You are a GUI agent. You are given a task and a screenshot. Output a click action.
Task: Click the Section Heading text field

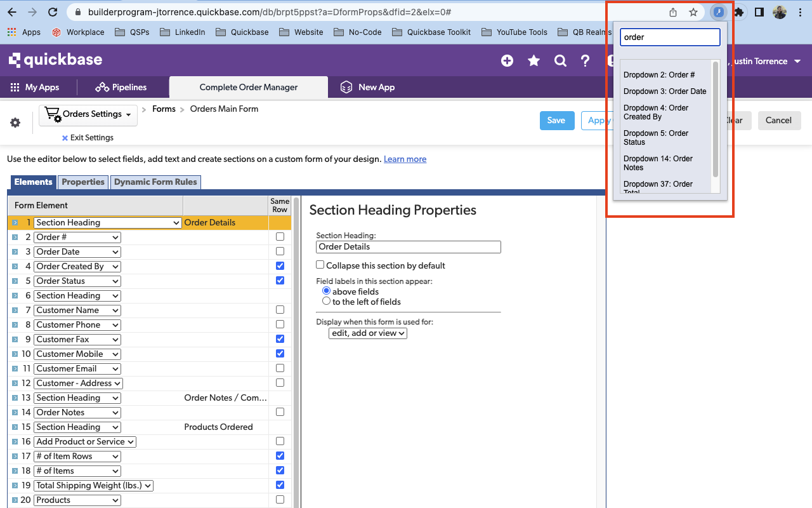[409, 247]
